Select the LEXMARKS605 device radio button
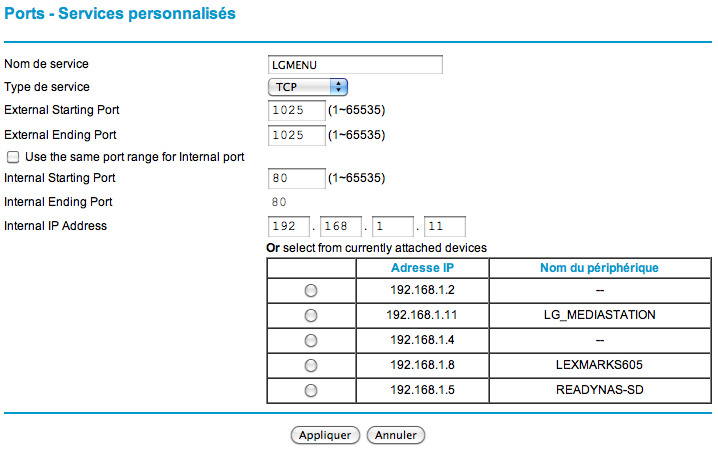Screen dimensions: 718x460 pyautogui.click(x=311, y=365)
